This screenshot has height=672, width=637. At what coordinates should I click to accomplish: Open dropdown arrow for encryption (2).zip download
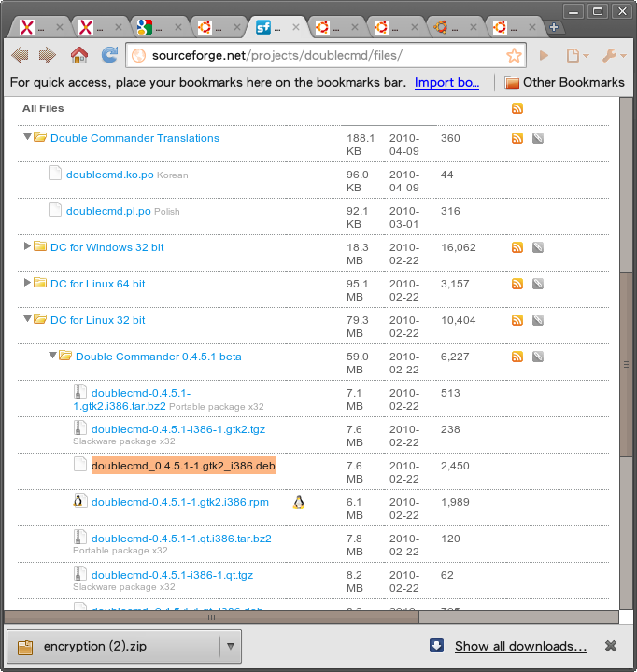coord(231,646)
